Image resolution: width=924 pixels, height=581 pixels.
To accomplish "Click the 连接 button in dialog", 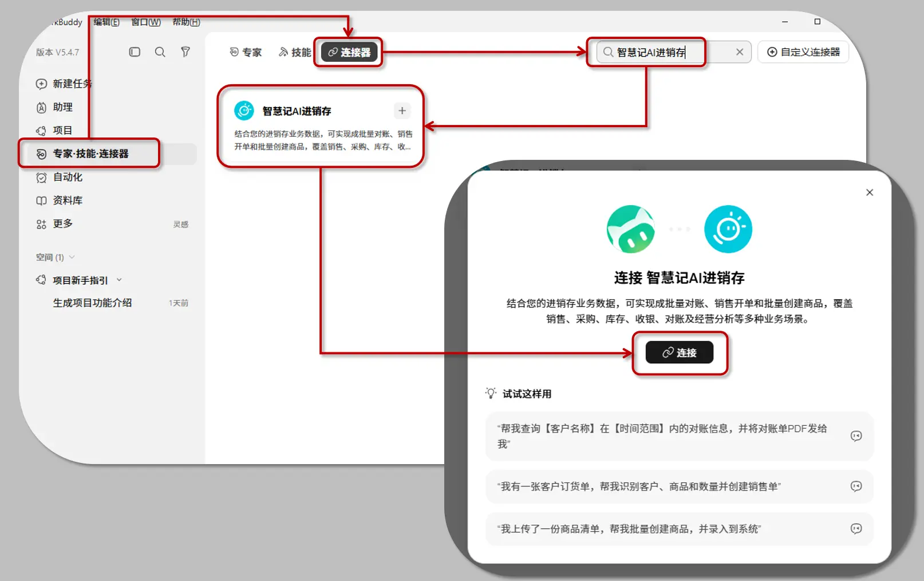I will click(680, 352).
